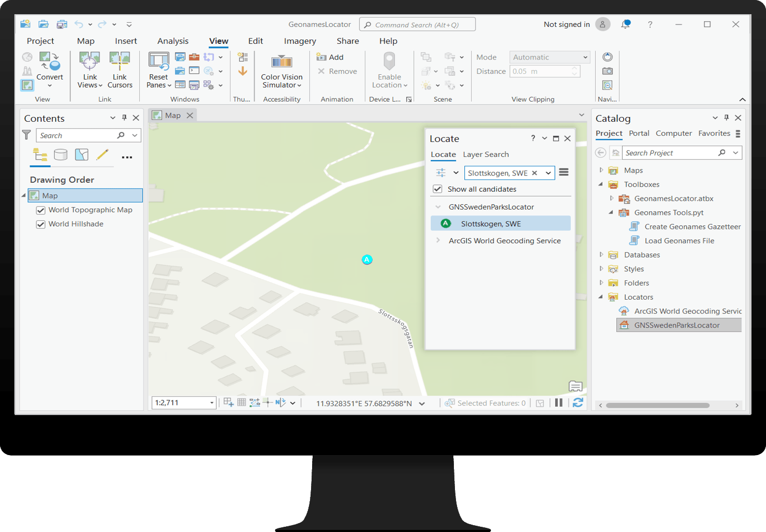Image resolution: width=766 pixels, height=532 pixels.
Task: Clear the Slottskogen, SWE search text
Action: (535, 173)
